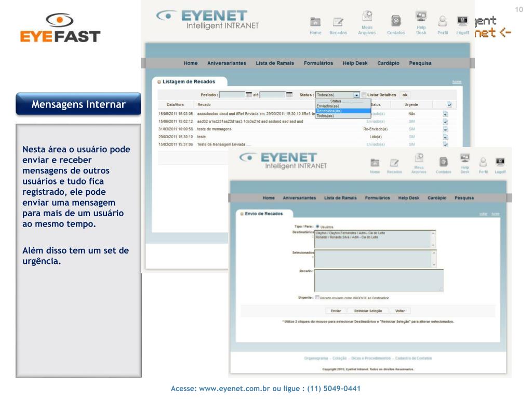
Task: Click Aniversariantes in front window menu bar
Action: [x=299, y=198]
